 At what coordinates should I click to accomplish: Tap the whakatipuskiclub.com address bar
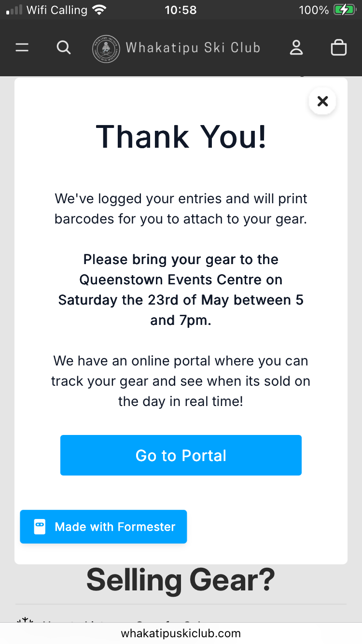(181, 633)
